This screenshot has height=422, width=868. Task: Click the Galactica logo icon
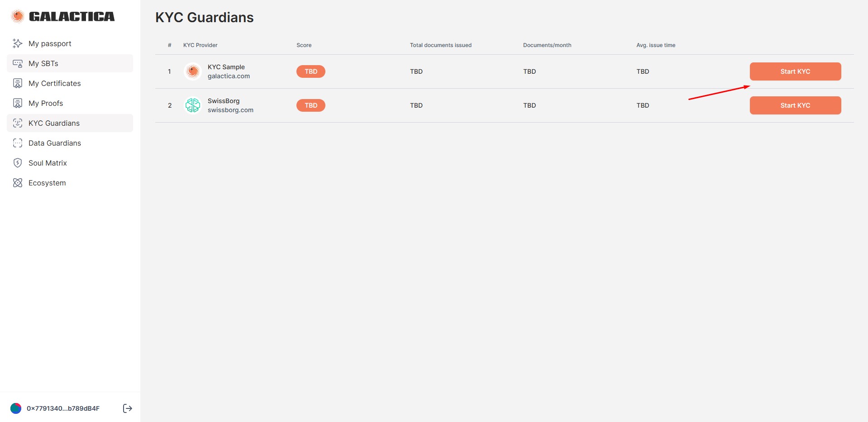click(18, 17)
